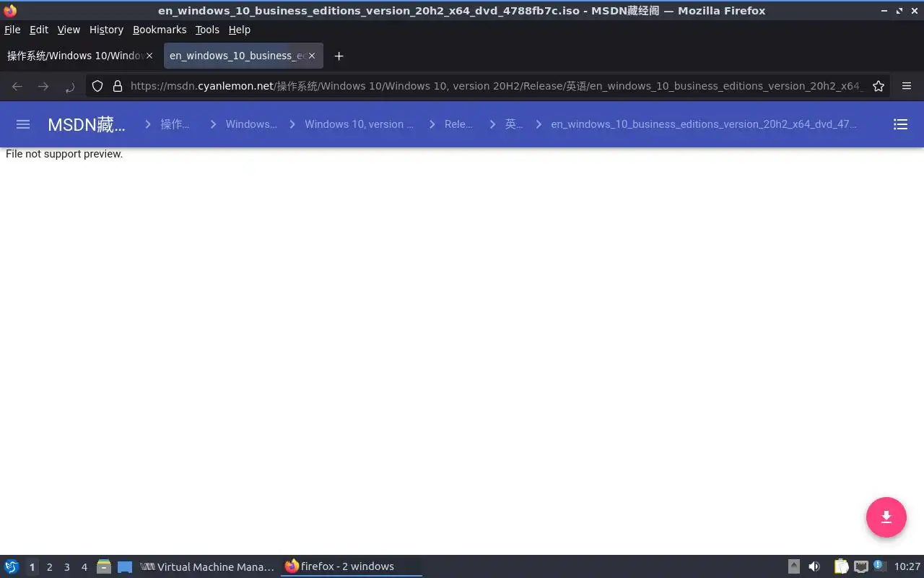Reload the current page
The image size is (924, 578).
69,86
